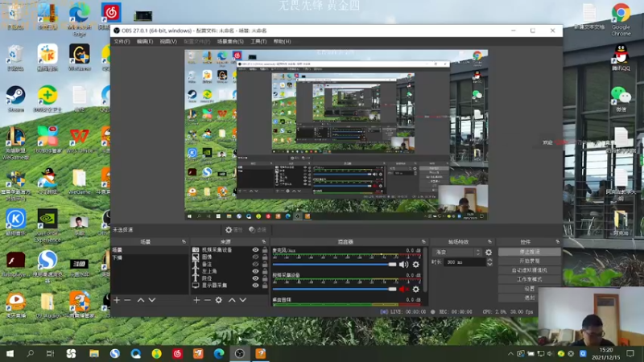Screen dimensions: 644x362
Task: Launch Microsoft Edge from the taskbar
Action: point(219,353)
